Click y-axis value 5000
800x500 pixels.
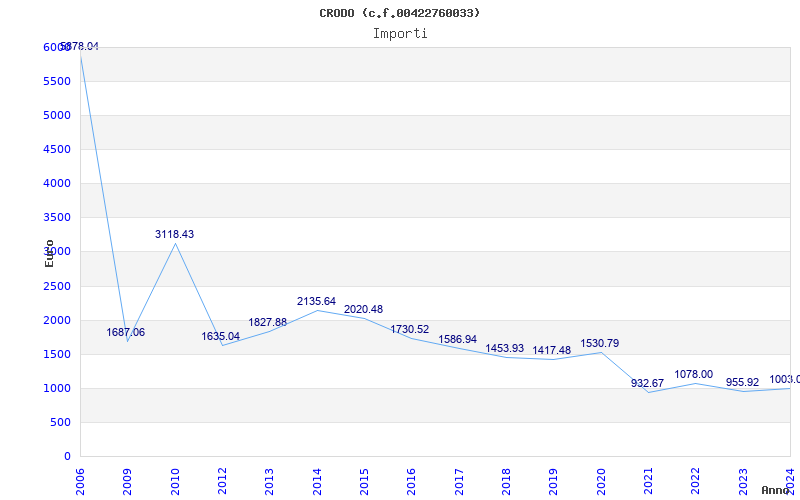[57, 115]
